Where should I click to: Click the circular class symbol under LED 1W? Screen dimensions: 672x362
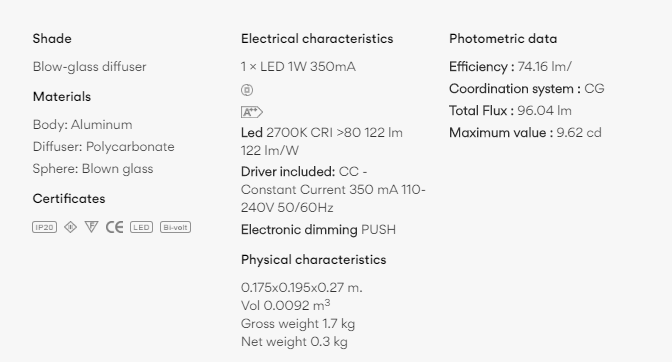coord(247,90)
